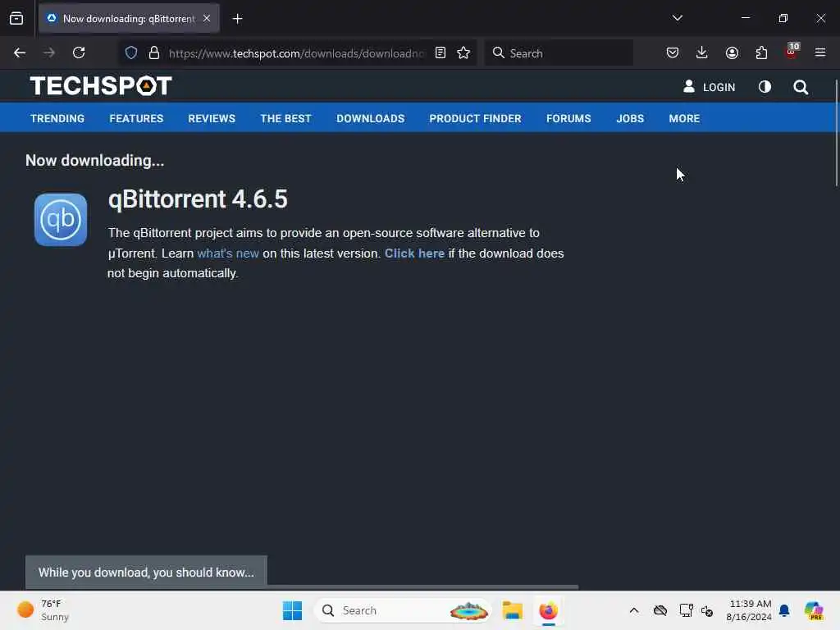
Task: Open DOWNLOADS menu item
Action: (x=370, y=118)
